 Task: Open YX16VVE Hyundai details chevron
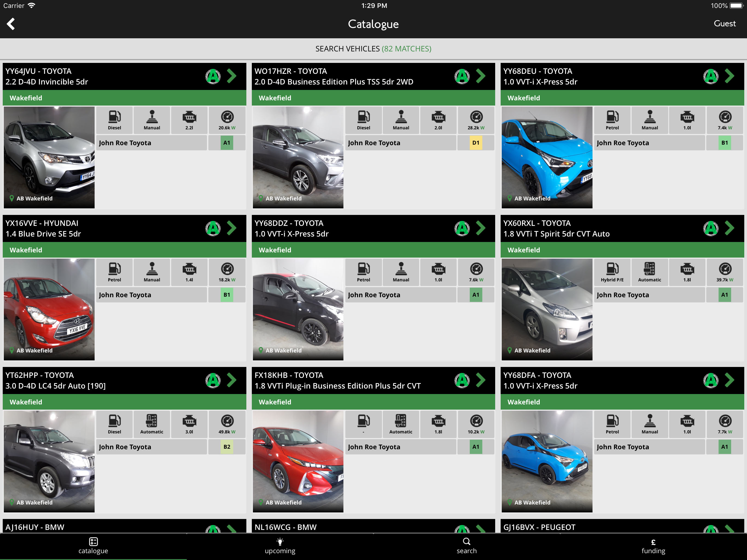click(232, 228)
